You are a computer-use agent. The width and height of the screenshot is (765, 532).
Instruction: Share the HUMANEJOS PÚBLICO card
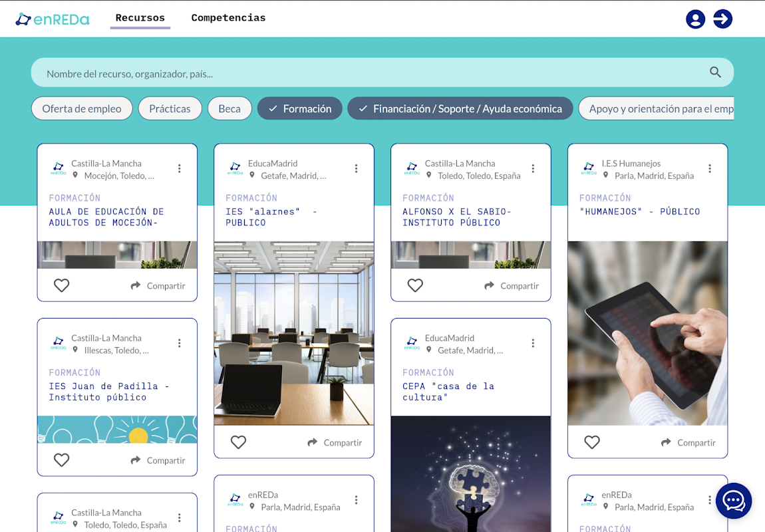pos(688,443)
